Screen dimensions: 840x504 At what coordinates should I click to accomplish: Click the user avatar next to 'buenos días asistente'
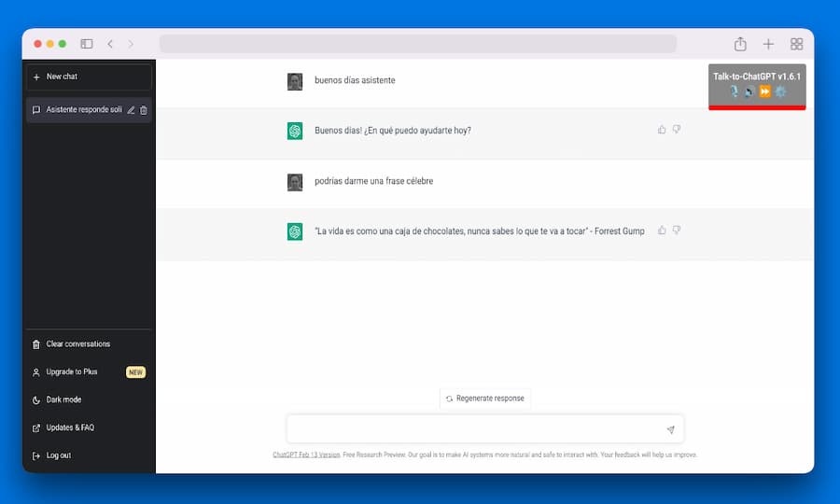pos(295,82)
